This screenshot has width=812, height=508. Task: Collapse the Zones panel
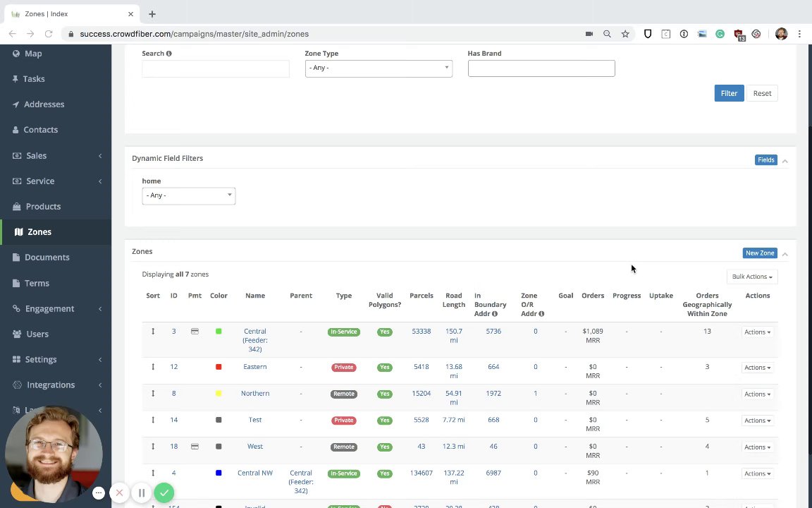coord(785,254)
